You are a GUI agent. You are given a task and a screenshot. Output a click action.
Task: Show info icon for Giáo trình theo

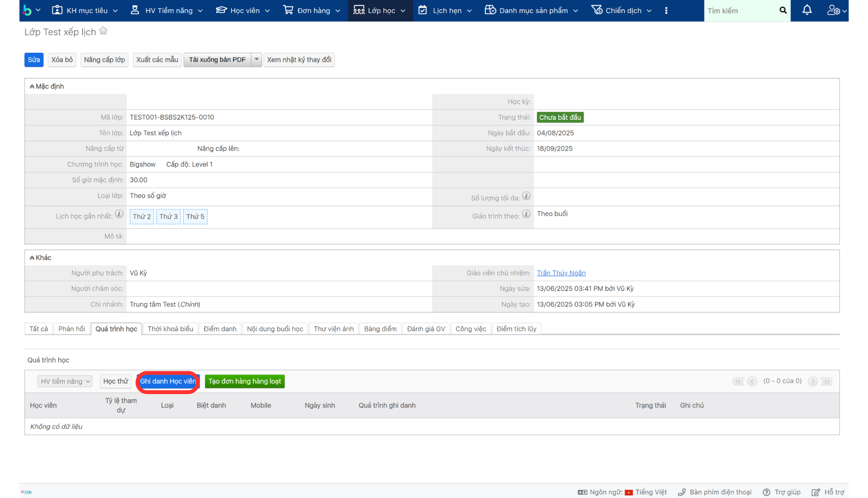526,214
